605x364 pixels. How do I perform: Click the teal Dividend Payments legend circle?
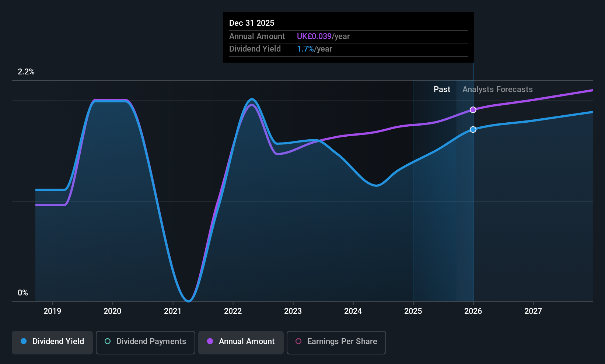coord(108,341)
